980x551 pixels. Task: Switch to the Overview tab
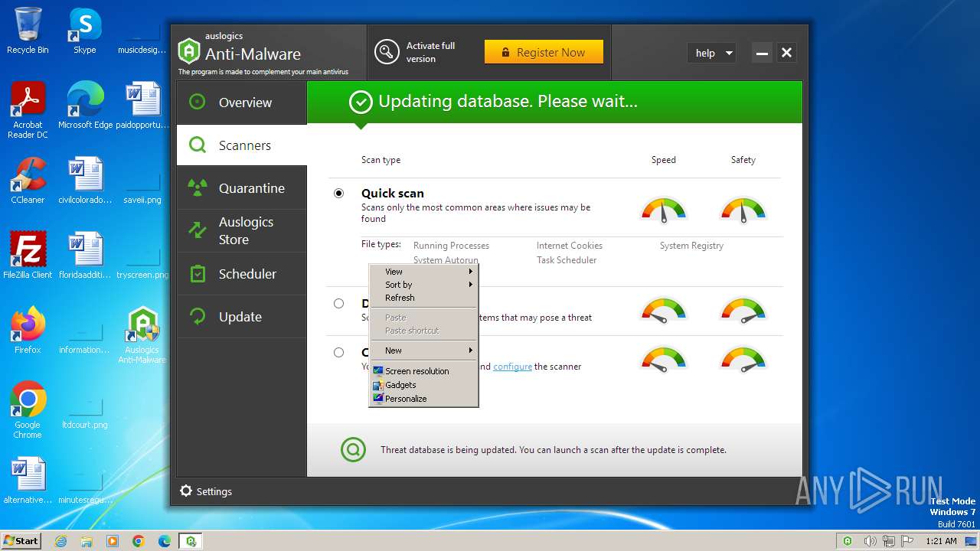point(242,103)
